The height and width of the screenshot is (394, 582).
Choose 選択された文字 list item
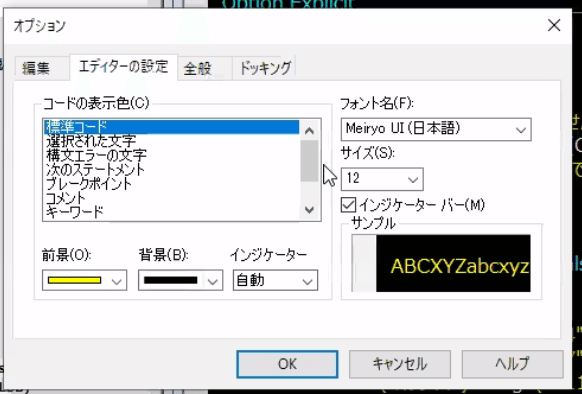(x=171, y=141)
